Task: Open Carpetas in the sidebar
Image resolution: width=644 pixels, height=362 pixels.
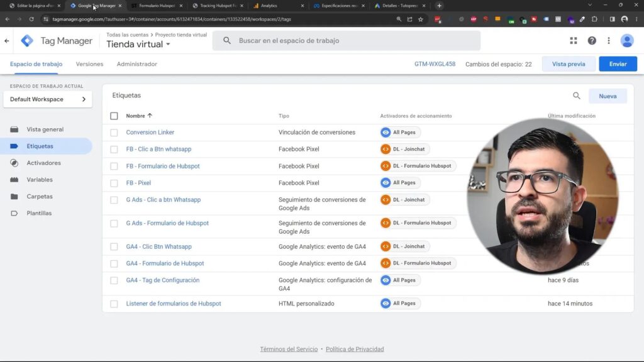Action: coord(40,197)
